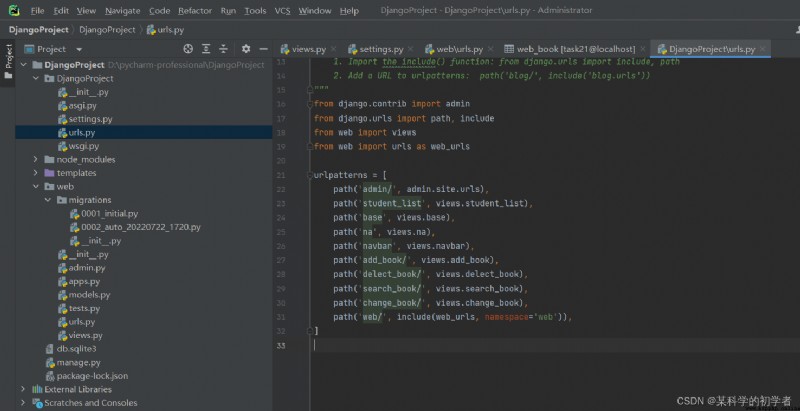Click namespace='web' argument on line 31
The width and height of the screenshot is (800, 411).
[x=521, y=317]
